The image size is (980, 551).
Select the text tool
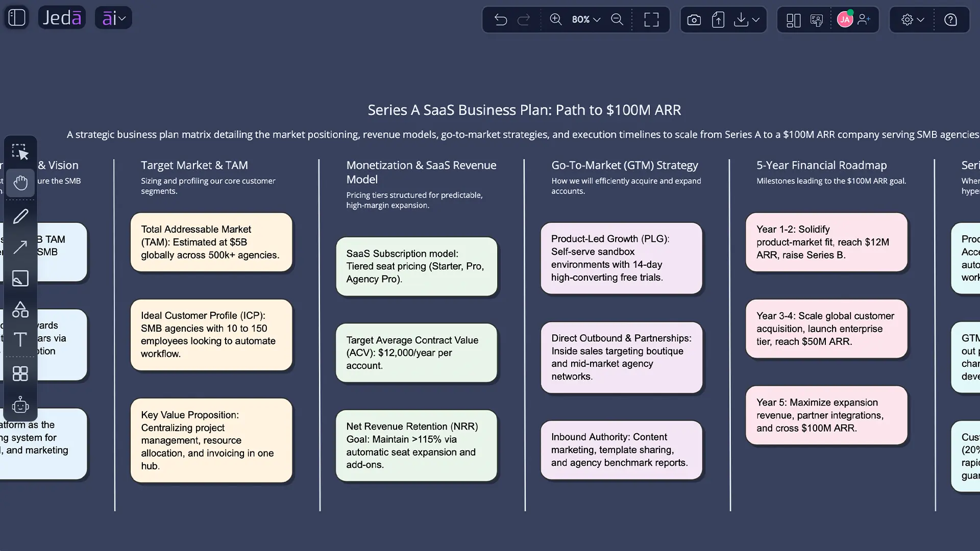(20, 339)
